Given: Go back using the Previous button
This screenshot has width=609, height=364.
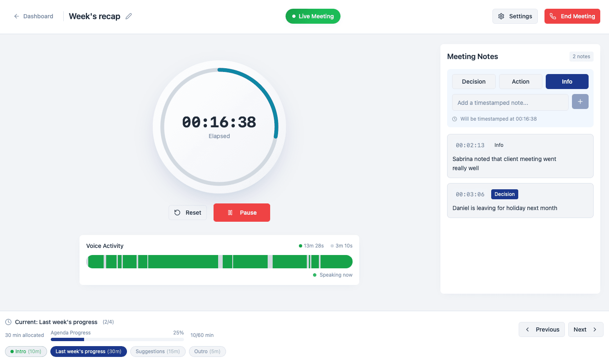Looking at the screenshot, I should point(542,329).
